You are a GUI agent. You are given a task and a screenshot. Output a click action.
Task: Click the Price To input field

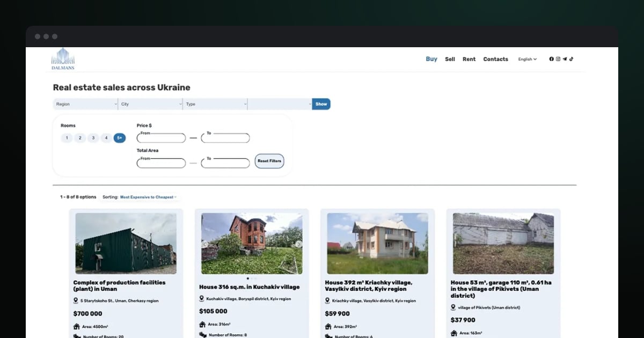tap(225, 138)
